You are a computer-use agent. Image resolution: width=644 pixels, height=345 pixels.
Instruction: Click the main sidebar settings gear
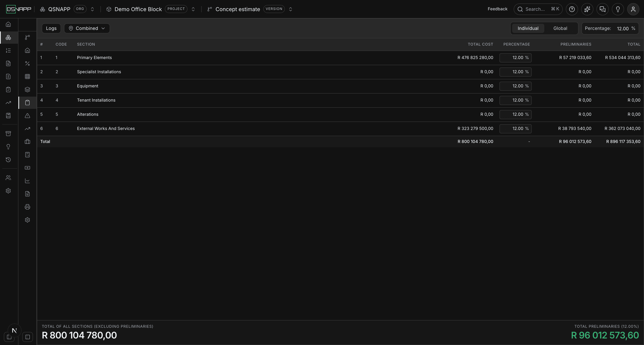(x=8, y=191)
